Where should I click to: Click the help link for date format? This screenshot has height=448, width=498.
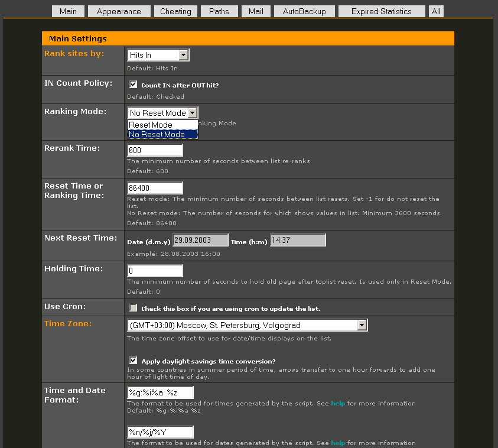tap(338, 443)
